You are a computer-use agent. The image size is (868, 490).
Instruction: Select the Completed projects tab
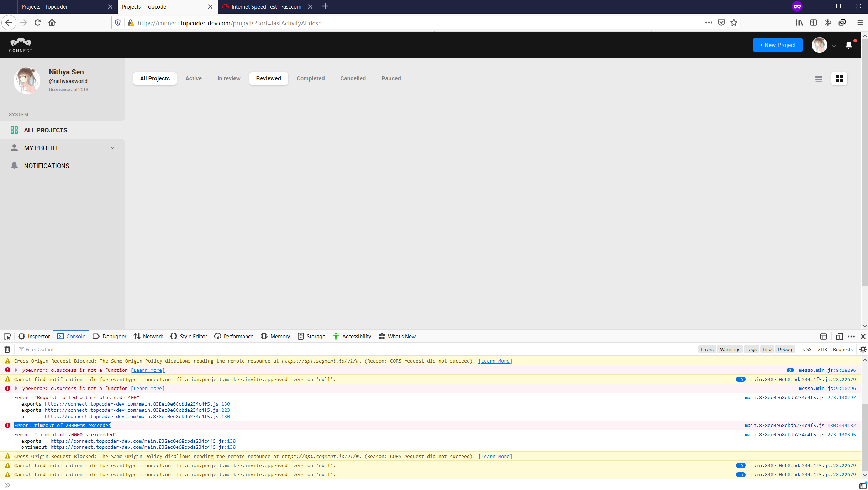coord(310,79)
